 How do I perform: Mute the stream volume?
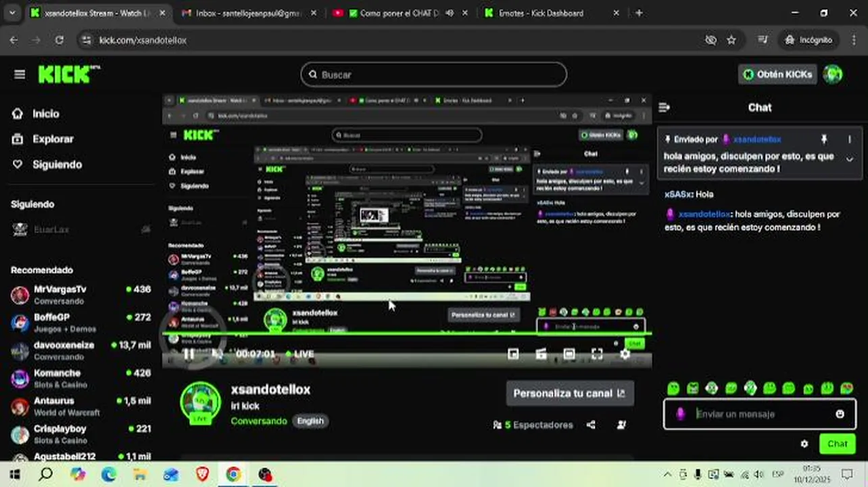pos(217,354)
